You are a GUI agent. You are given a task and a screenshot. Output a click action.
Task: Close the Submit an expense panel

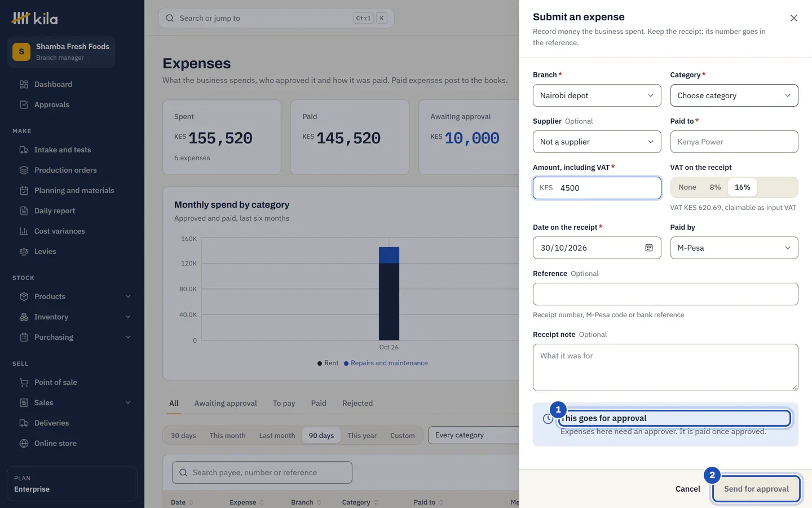coord(794,18)
